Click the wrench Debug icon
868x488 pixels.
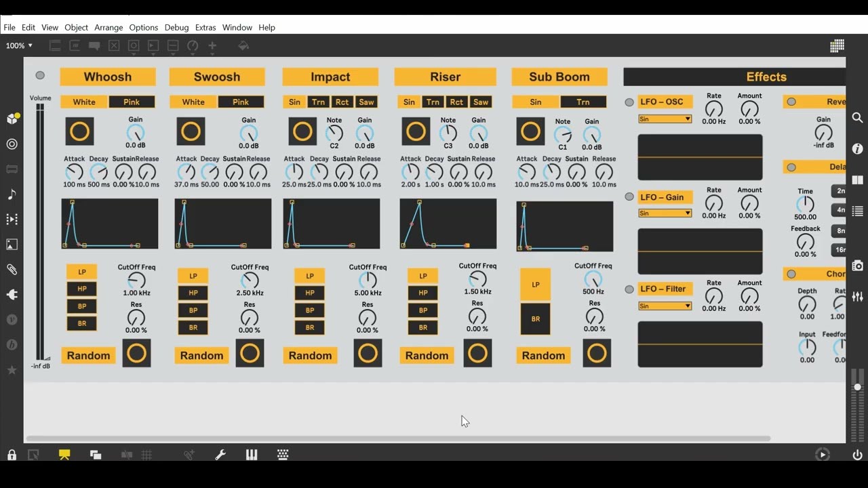click(x=220, y=455)
